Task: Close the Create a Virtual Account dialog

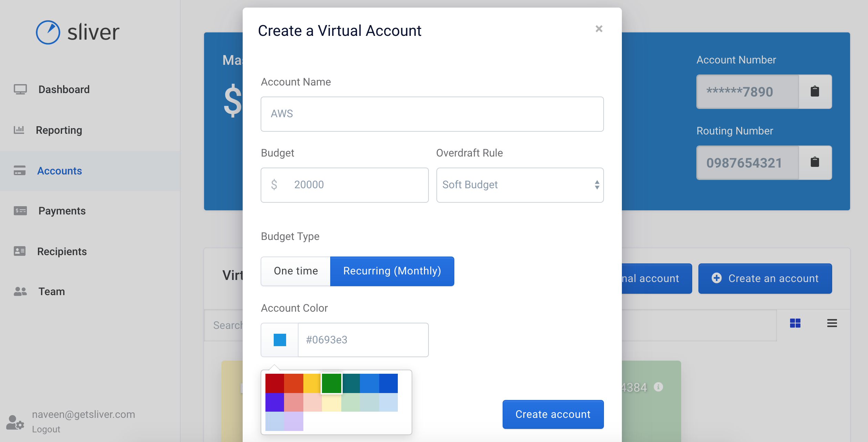Action: pos(599,29)
